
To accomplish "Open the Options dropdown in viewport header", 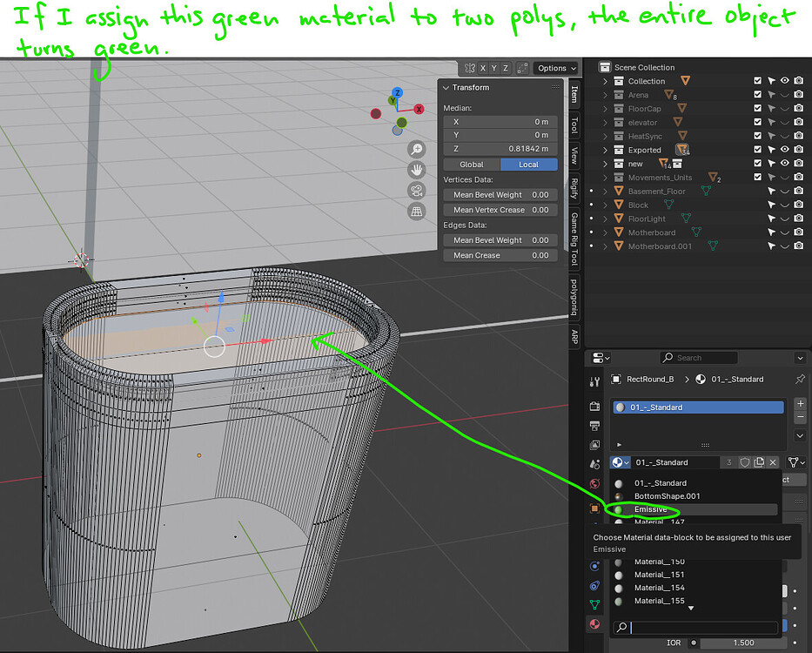I will click(556, 68).
